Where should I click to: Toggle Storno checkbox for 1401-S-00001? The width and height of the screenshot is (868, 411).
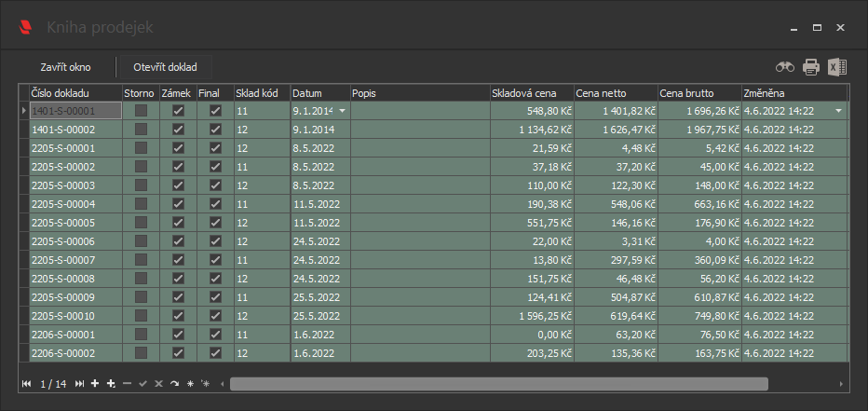point(142,111)
